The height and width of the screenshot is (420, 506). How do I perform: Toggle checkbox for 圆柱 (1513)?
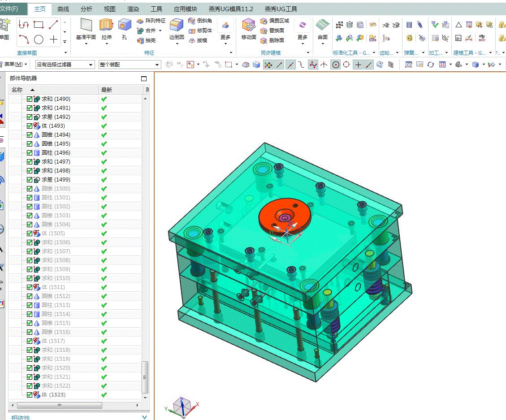[x=30, y=305]
